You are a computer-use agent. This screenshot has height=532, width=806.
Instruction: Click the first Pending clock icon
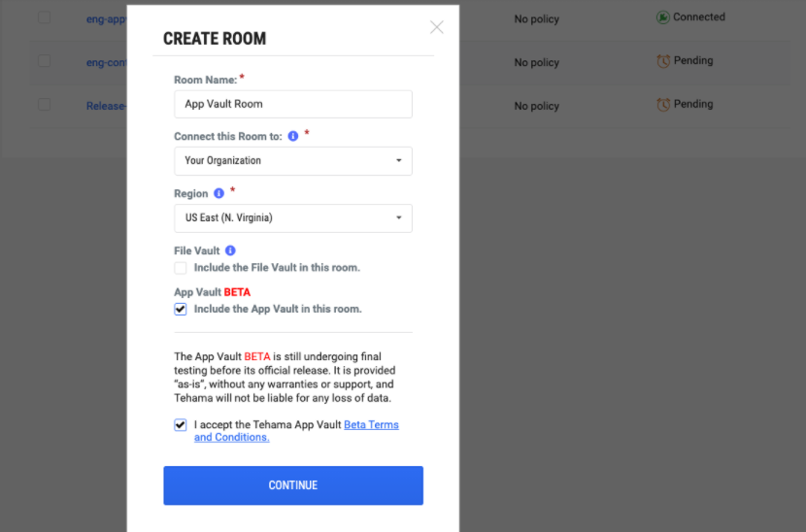click(663, 61)
